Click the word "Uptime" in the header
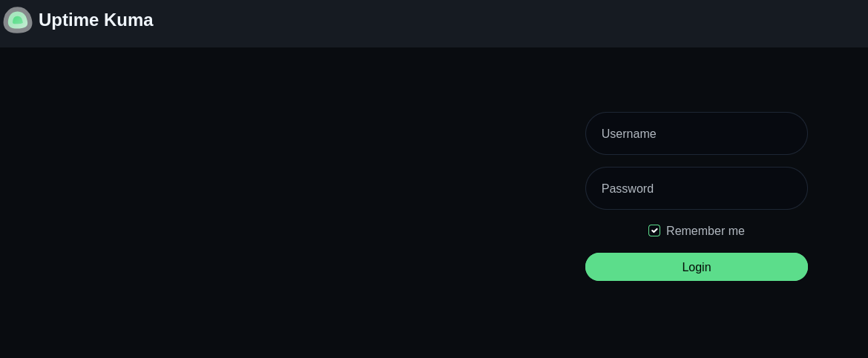Image resolution: width=868 pixels, height=358 pixels. 68,20
